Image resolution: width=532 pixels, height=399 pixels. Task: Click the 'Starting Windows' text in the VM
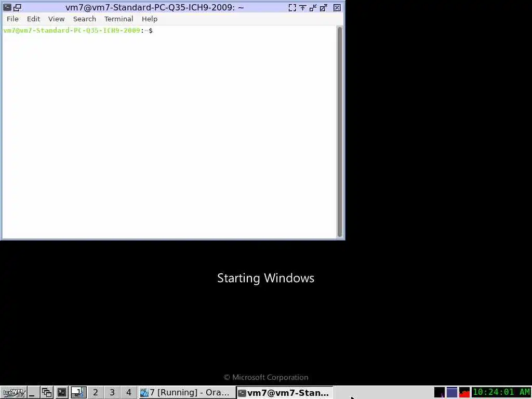pyautogui.click(x=265, y=278)
